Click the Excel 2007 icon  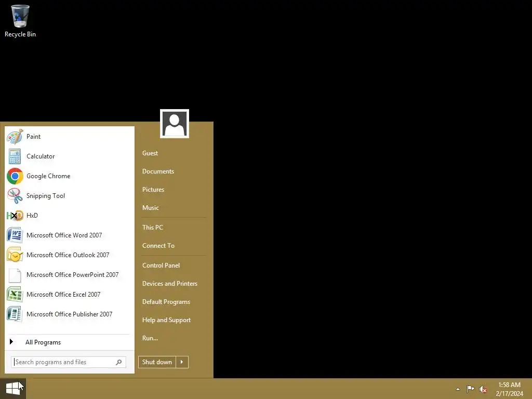15,295
